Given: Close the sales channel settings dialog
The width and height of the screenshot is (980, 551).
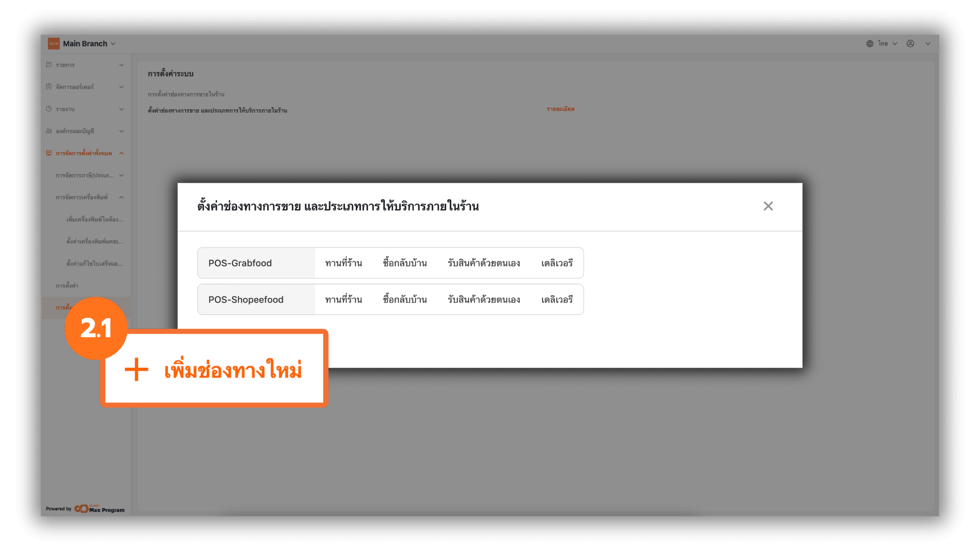Looking at the screenshot, I should click(x=768, y=206).
